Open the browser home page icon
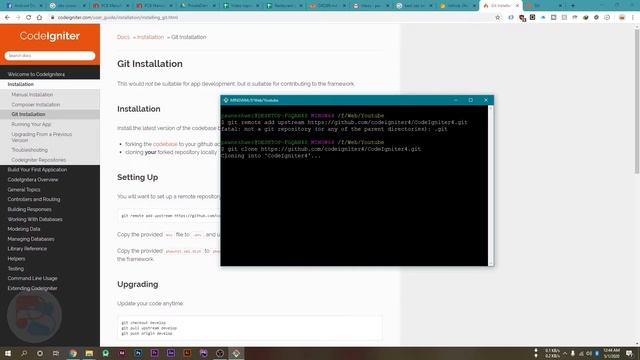Viewport: 640px width, 360px height. (x=39, y=18)
